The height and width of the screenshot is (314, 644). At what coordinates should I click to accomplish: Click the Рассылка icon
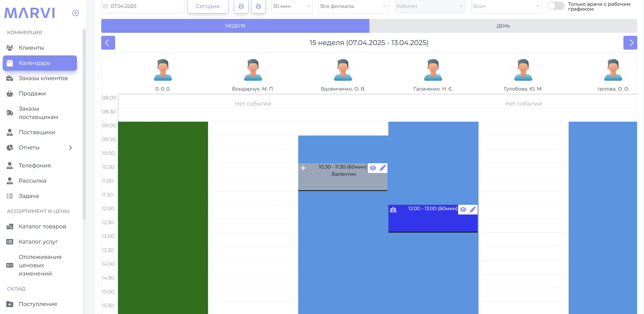10,181
